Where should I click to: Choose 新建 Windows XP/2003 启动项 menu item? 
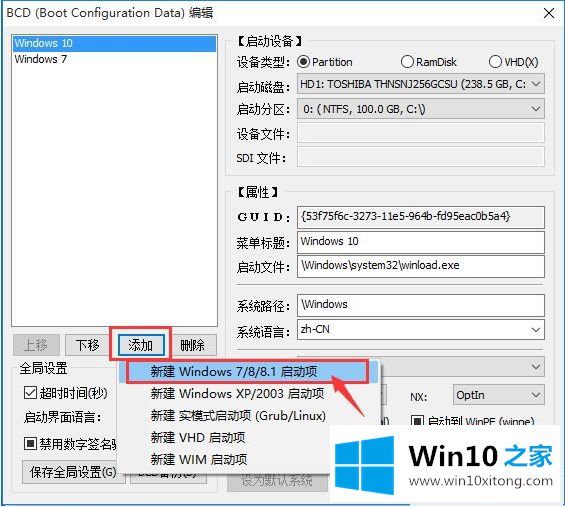(249, 393)
